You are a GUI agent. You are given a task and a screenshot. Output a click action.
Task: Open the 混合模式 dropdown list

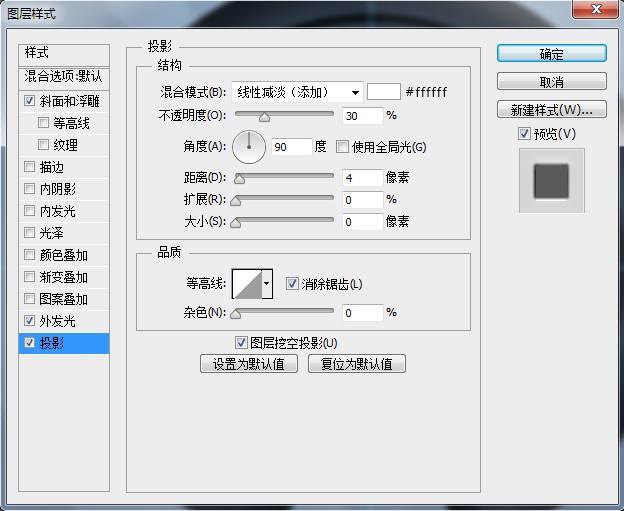(297, 92)
